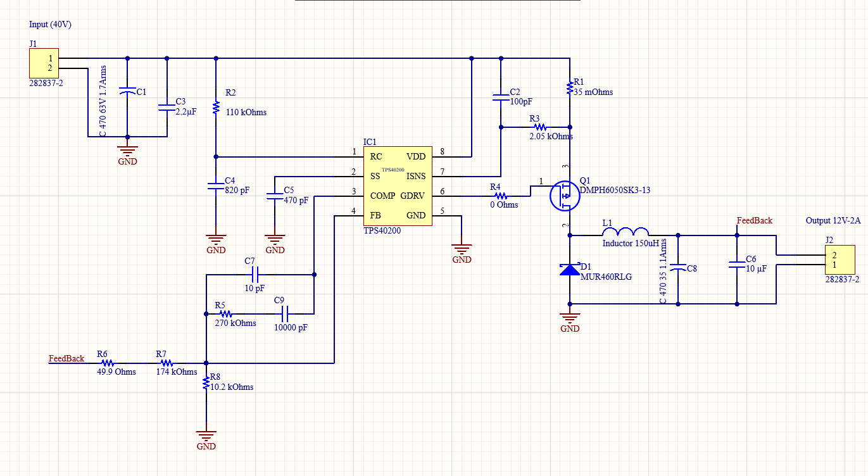The height and width of the screenshot is (476, 868).
Task: Click the FeedBack net label near output
Action: click(755, 220)
